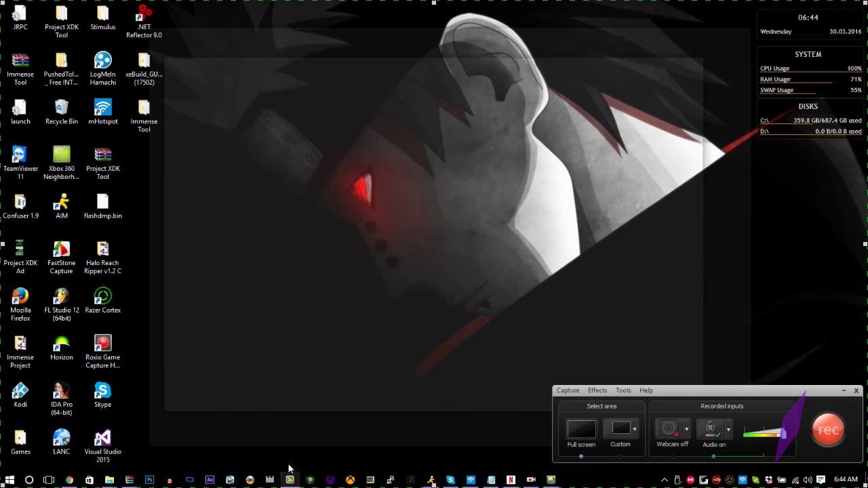Select FL Studio 12 (64bit) shortcut
This screenshot has height=488, width=868.
pyautogui.click(x=62, y=305)
